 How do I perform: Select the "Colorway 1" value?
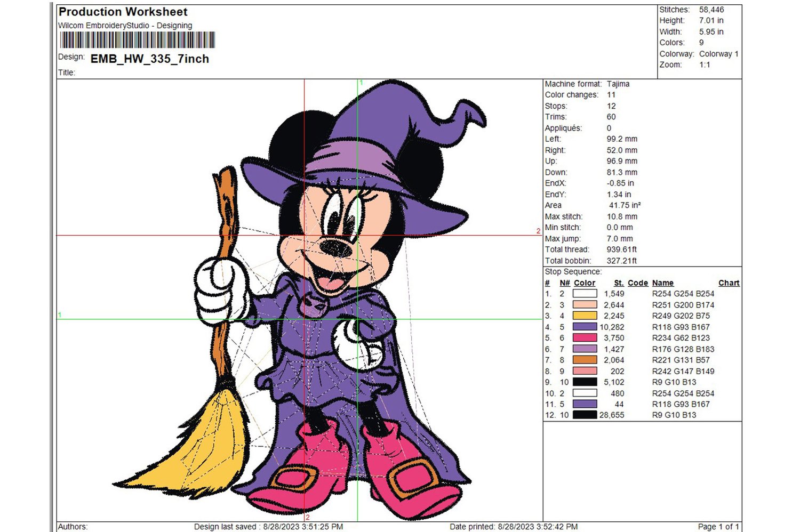(x=719, y=54)
